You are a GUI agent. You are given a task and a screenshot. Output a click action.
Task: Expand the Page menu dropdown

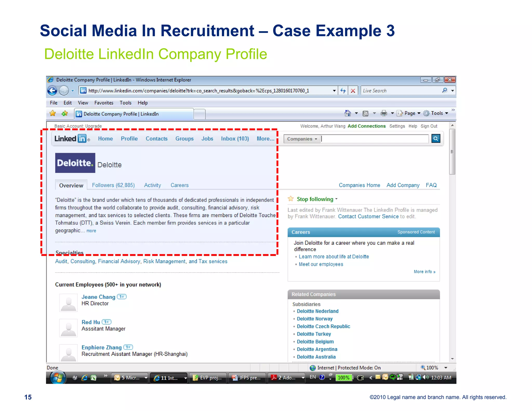(419, 113)
